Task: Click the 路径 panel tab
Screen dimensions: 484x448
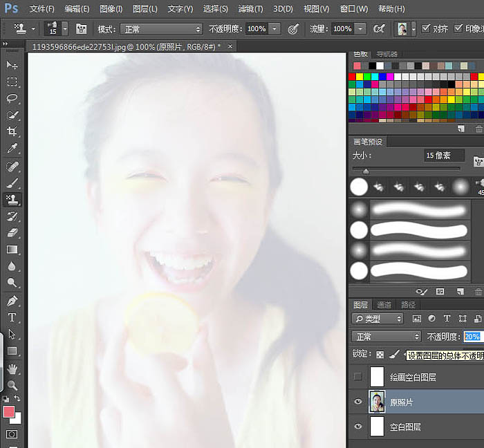Action: pyautogui.click(x=408, y=304)
